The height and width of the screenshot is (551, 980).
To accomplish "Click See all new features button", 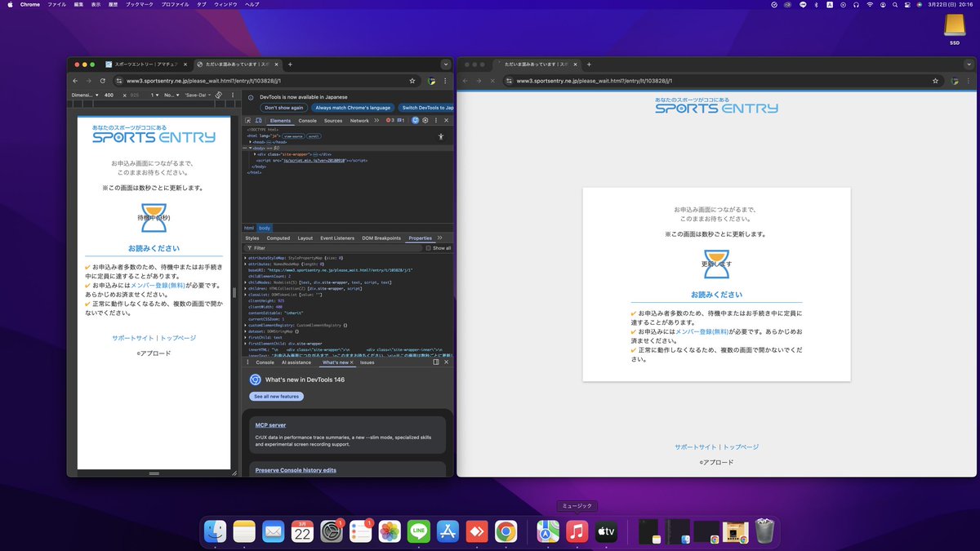I will 276,397.
